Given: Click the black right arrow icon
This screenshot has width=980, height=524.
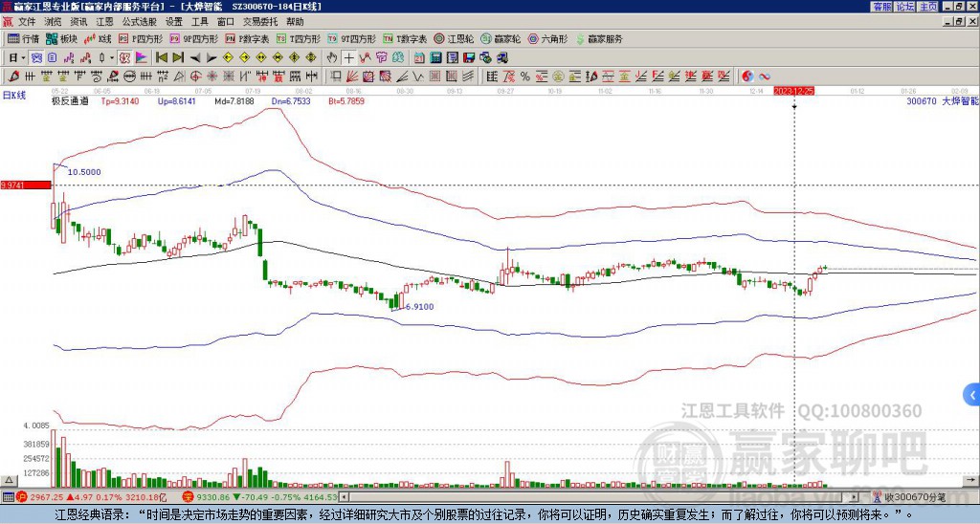Looking at the screenshot, I should (x=212, y=57).
